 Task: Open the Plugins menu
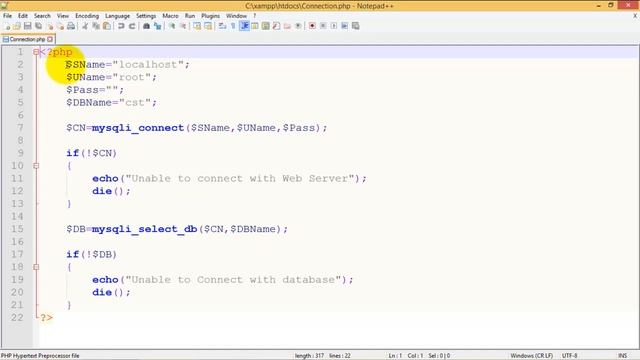[211, 16]
